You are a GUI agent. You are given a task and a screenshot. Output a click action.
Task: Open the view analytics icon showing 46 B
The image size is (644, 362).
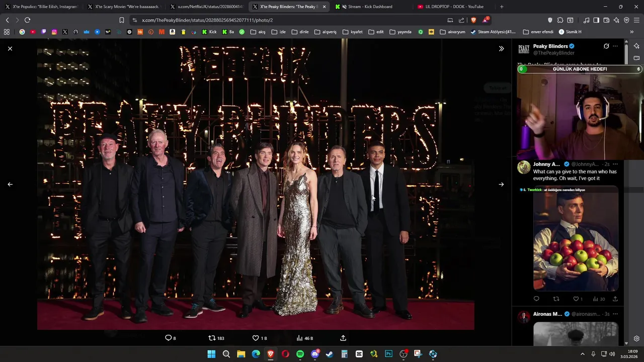299,338
